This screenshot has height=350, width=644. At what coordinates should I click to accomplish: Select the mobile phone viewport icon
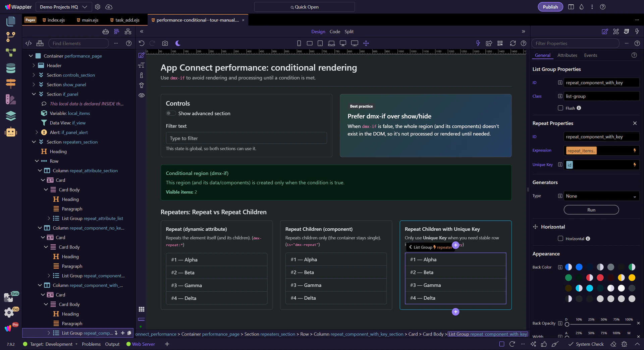299,43
